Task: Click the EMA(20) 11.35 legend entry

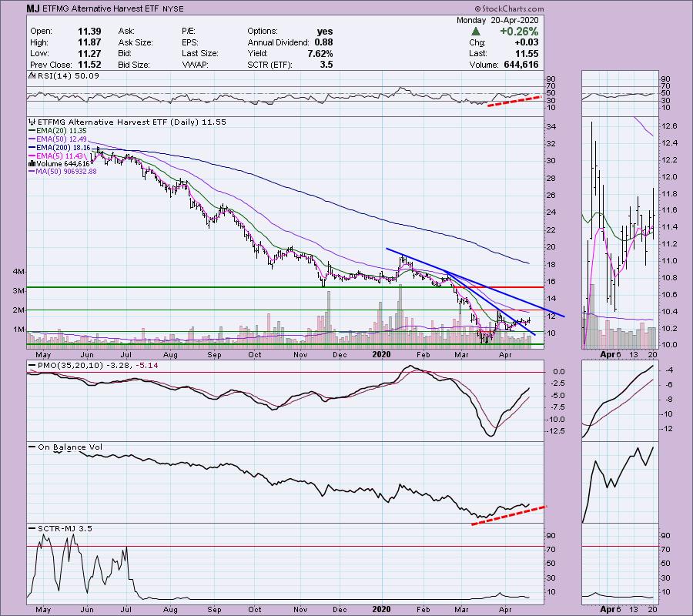Action: tap(58, 131)
